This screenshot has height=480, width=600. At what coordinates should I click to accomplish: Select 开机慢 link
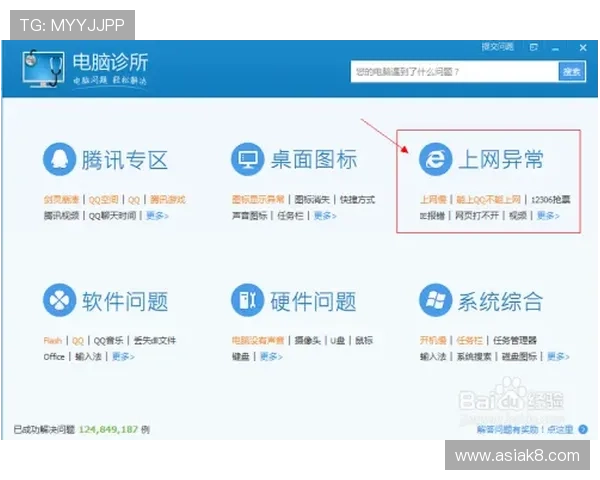tap(434, 340)
